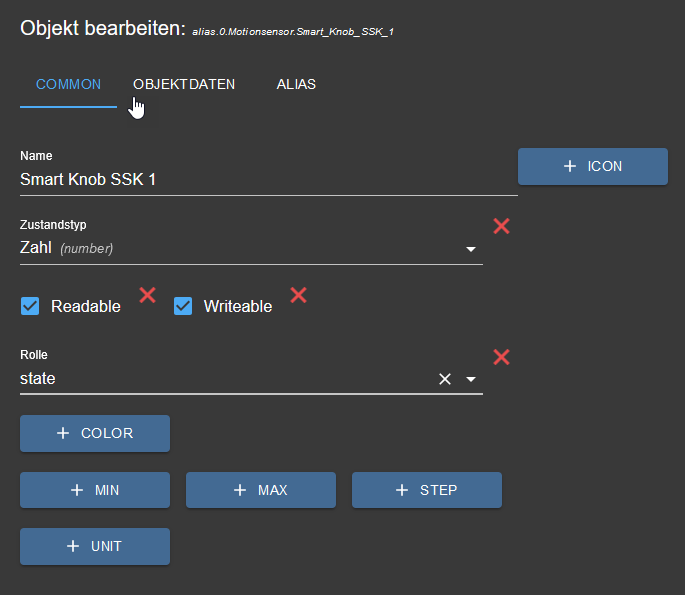Switch to the OBJEKTDATEN tab

pos(184,84)
